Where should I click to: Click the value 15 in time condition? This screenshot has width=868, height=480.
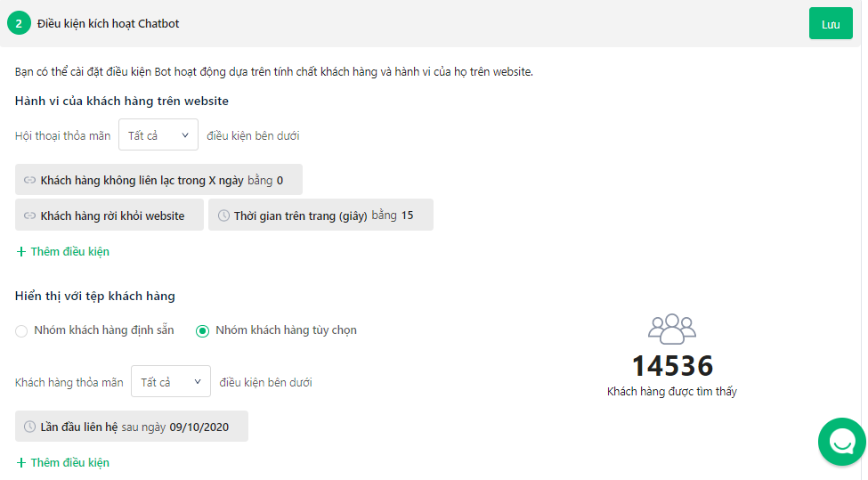[408, 216]
